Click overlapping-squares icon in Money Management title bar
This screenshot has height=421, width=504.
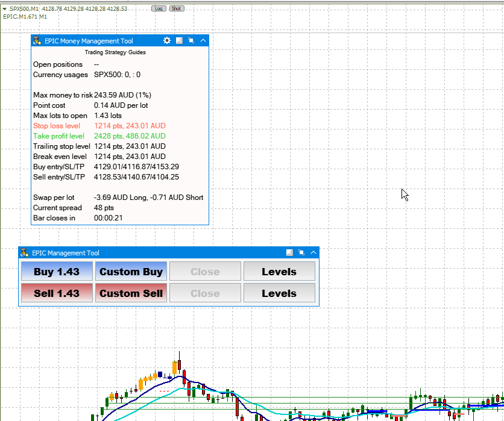click(x=191, y=41)
